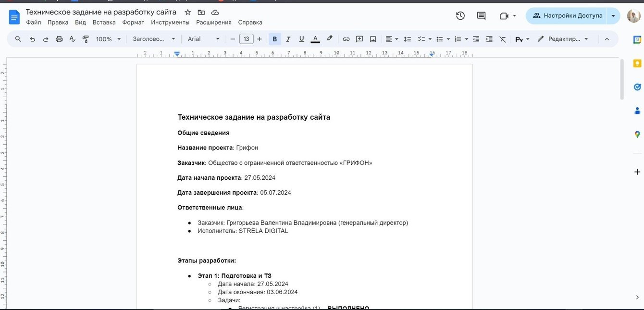Increase indent
The image size is (644, 310).
coord(489,39)
